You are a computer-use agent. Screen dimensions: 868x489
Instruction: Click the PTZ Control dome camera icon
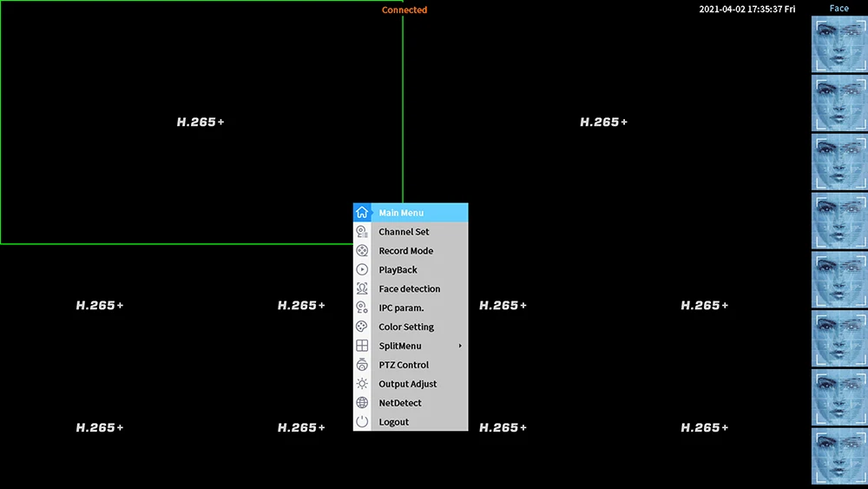pyautogui.click(x=362, y=365)
